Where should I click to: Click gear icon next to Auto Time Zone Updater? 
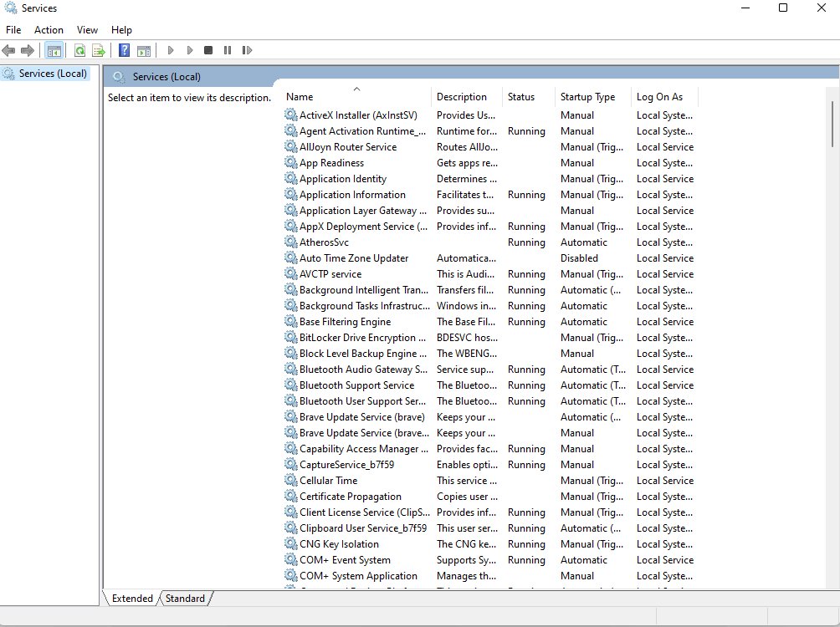click(x=291, y=258)
